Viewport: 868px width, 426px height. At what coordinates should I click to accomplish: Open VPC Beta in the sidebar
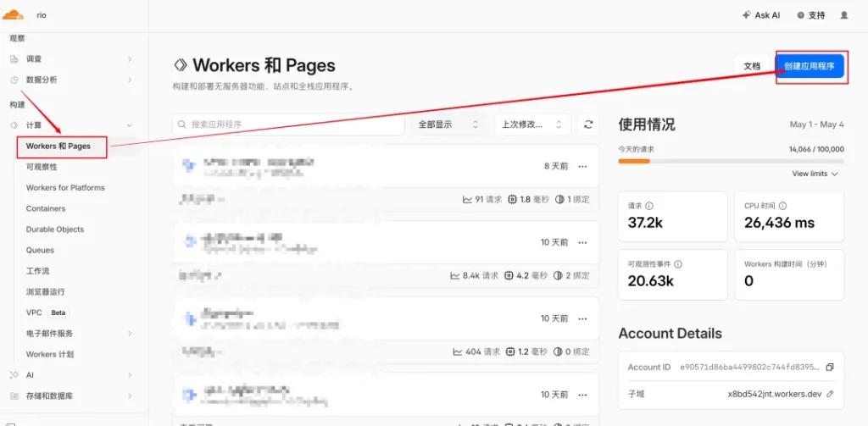coord(47,313)
